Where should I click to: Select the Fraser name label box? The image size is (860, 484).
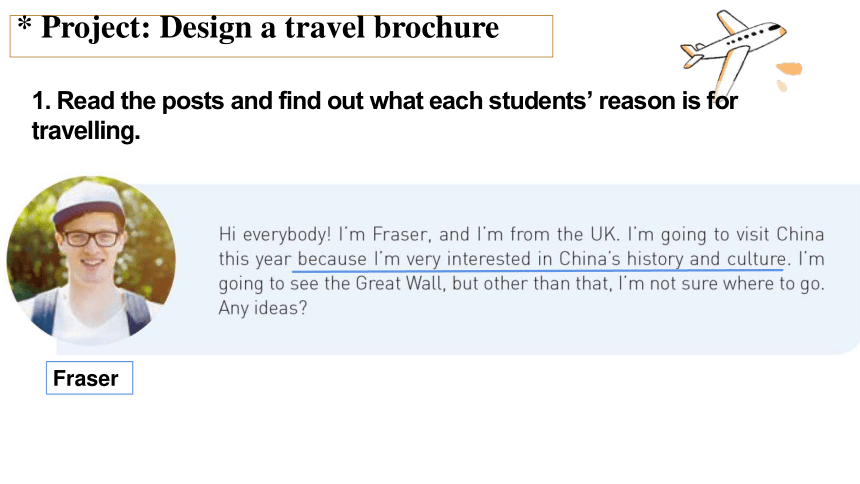point(89,378)
